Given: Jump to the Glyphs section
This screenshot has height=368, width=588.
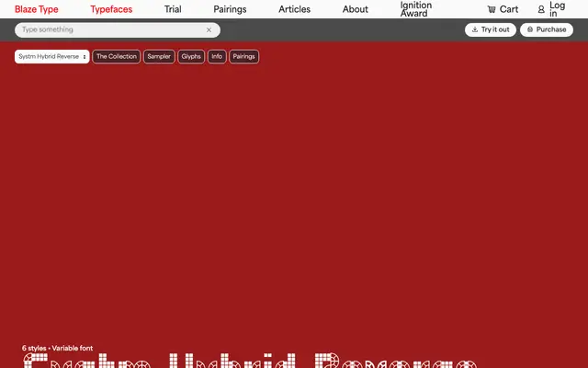Looking at the screenshot, I should point(191,57).
